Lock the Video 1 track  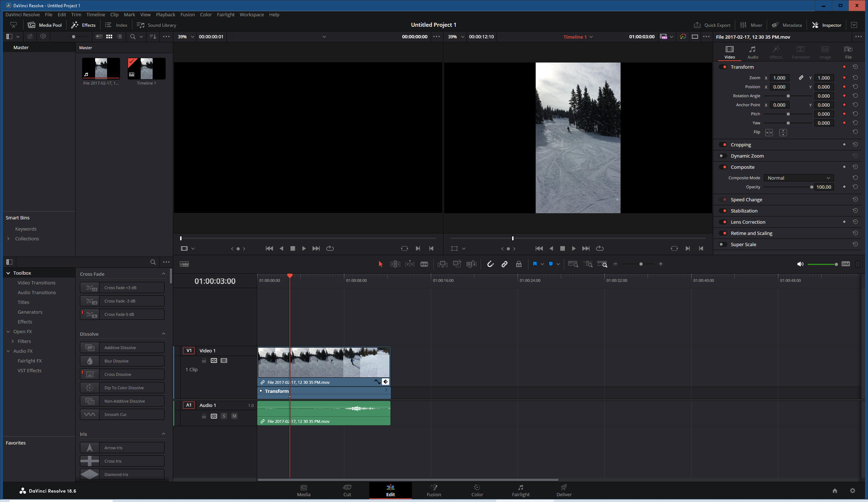coord(204,360)
